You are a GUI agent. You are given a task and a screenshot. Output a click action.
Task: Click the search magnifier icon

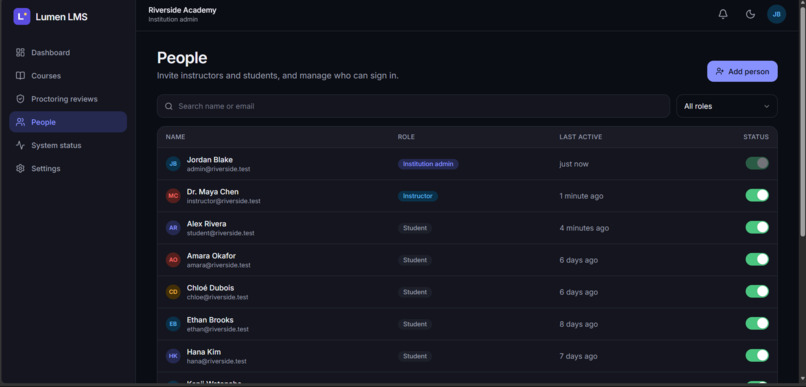(169, 106)
